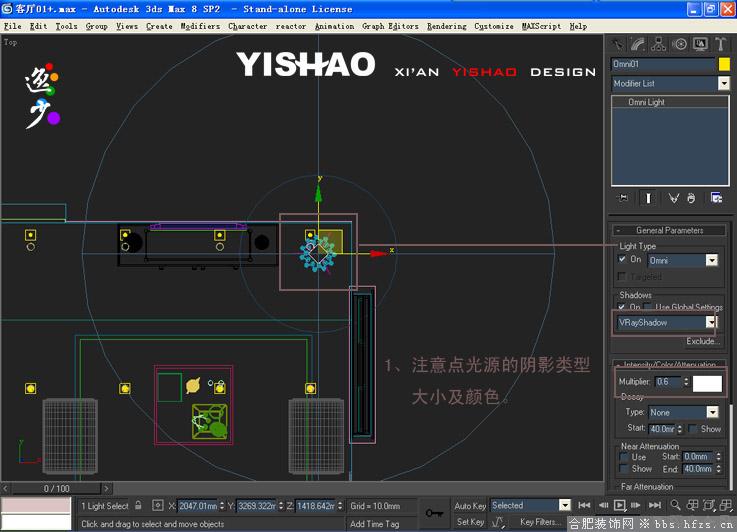Toggle Use Global Settings checkbox
The image size is (737, 532).
pos(649,307)
